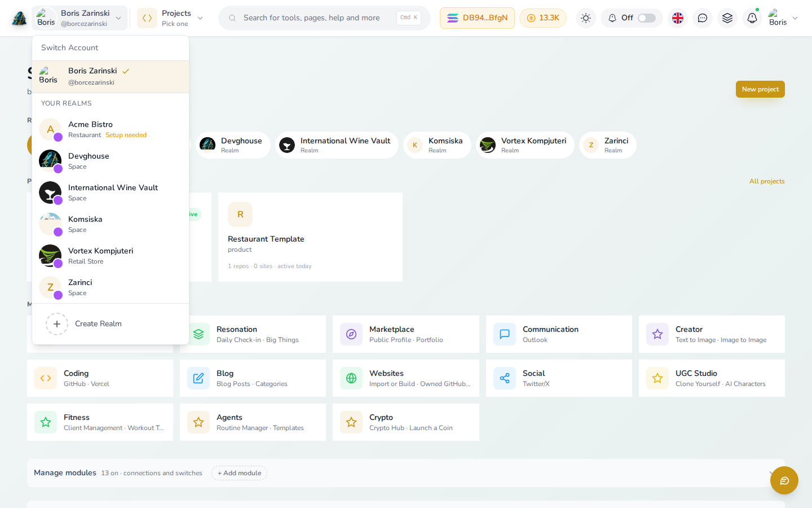Open the Marketplace compass icon
Image resolution: width=812 pixels, height=508 pixels.
(x=351, y=334)
